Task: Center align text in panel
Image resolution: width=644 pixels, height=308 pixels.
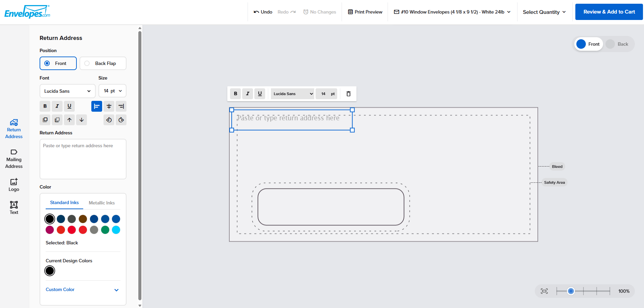Action: click(x=109, y=106)
